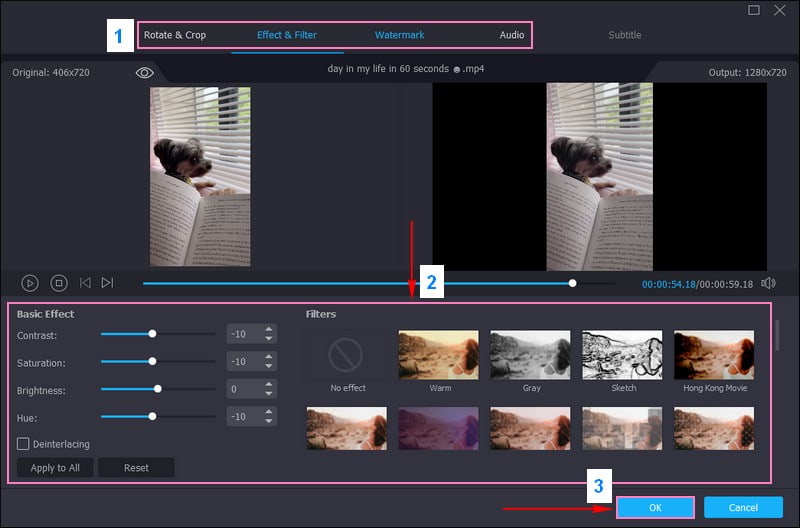
Task: Confirm changes with the OK button
Action: click(x=655, y=508)
